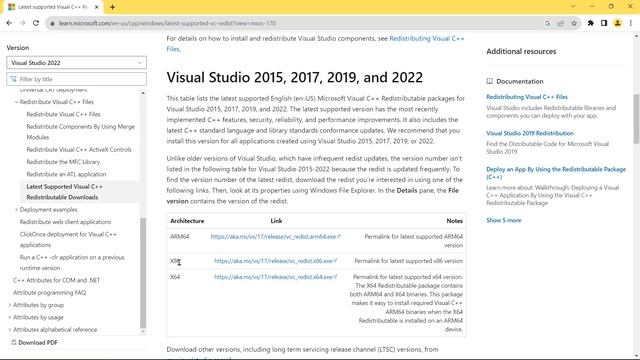Image resolution: width=640 pixels, height=360 pixels.
Task: Open the extensions puzzle icon
Action: pos(591,23)
